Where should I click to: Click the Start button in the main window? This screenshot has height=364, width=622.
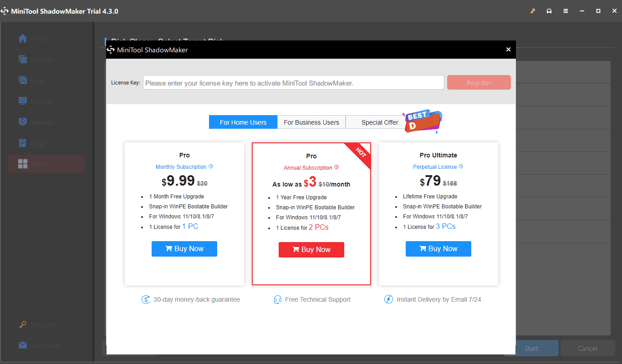point(531,348)
